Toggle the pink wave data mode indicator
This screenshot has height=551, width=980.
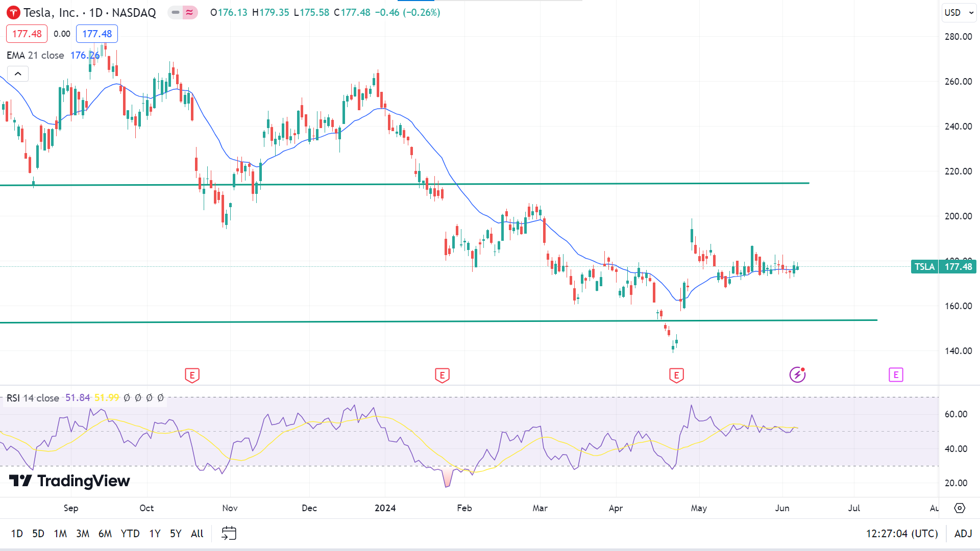[x=190, y=12]
